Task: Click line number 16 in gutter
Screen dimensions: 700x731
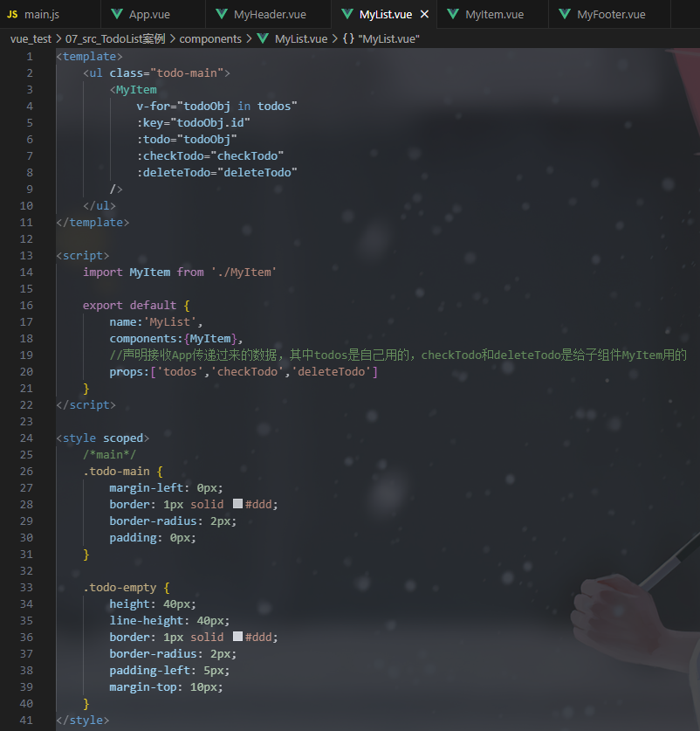Action: coord(26,306)
